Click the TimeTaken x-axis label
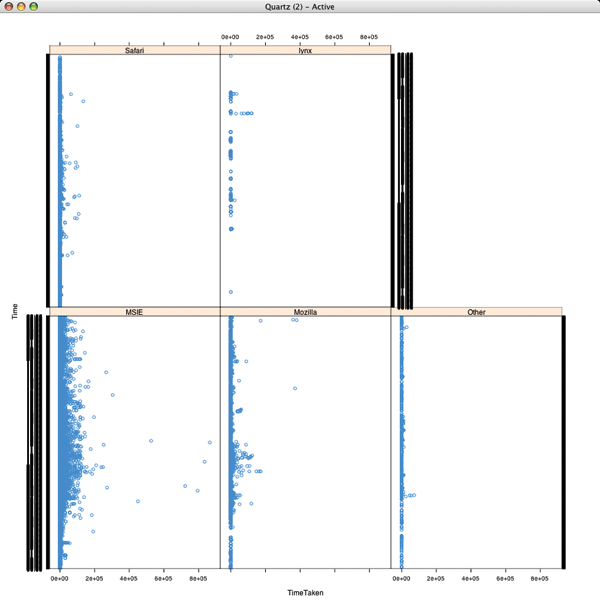Viewport: 600px width, 613px height. [305, 593]
